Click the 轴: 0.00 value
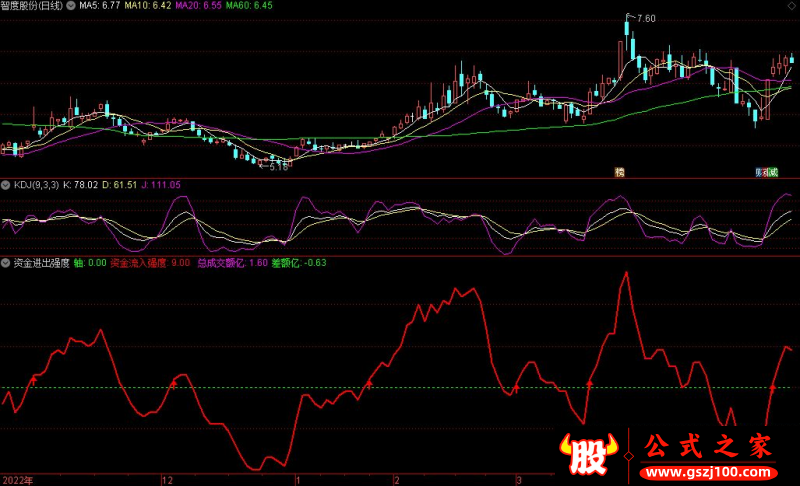 [x=90, y=263]
